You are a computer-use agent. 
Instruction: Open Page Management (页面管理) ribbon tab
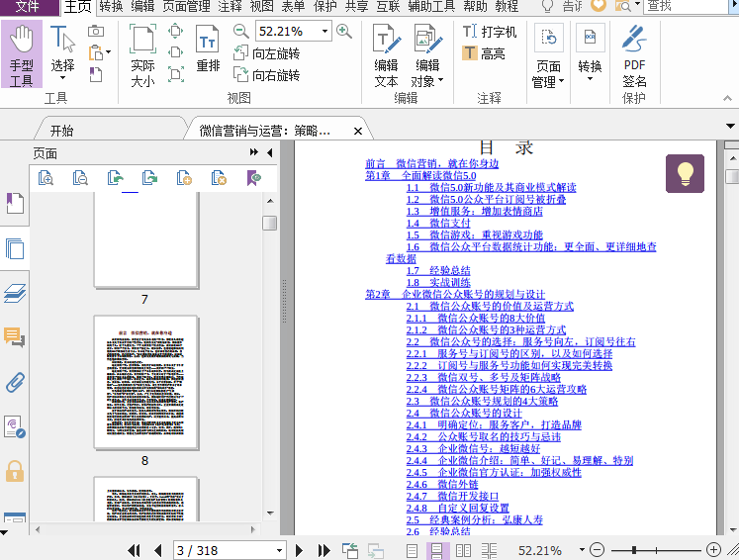(187, 6)
